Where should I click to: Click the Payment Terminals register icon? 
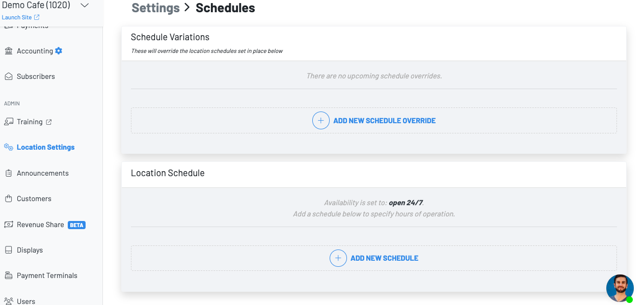[x=8, y=275]
